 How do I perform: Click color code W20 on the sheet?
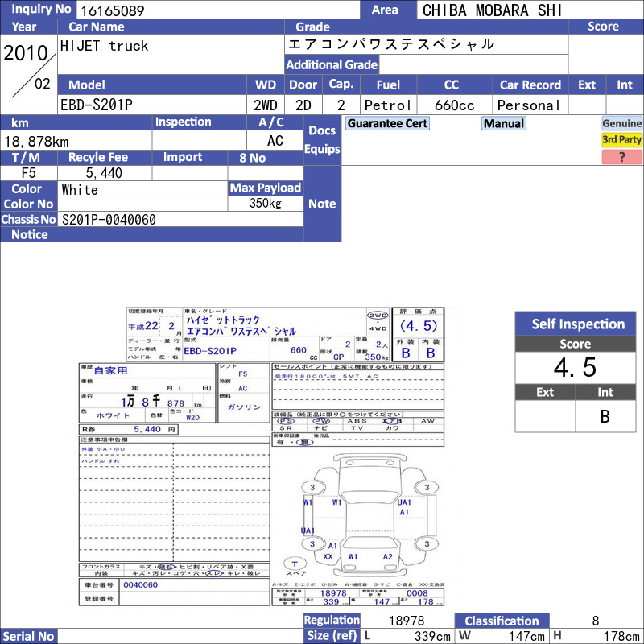192,418
